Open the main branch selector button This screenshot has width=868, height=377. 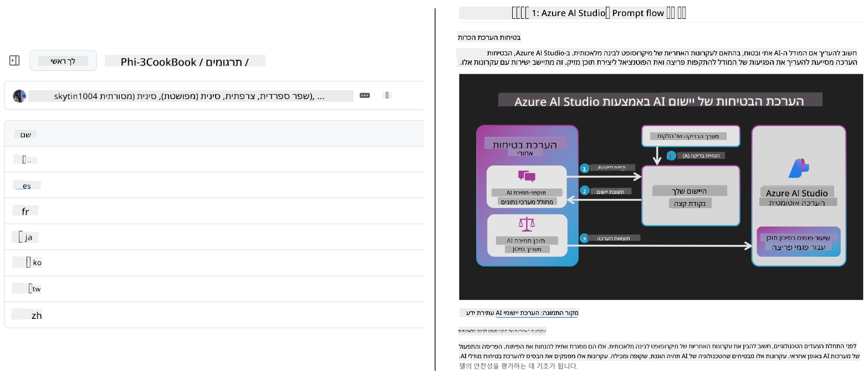(x=63, y=61)
